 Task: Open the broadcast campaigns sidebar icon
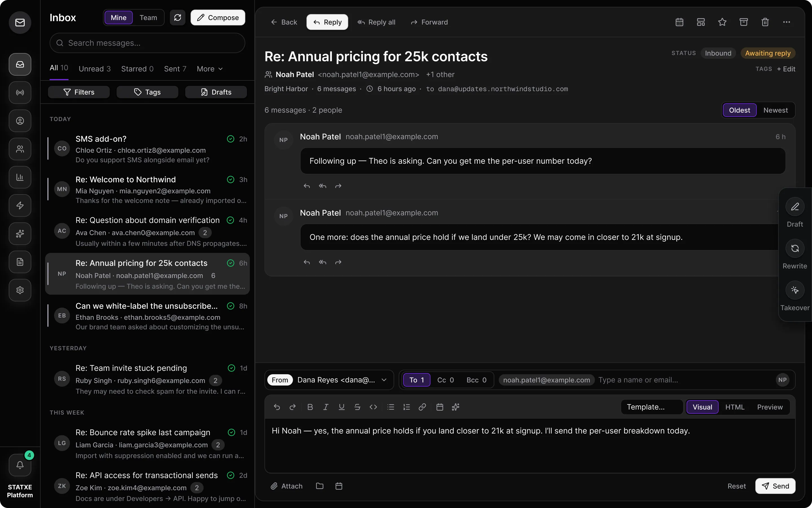click(x=20, y=92)
